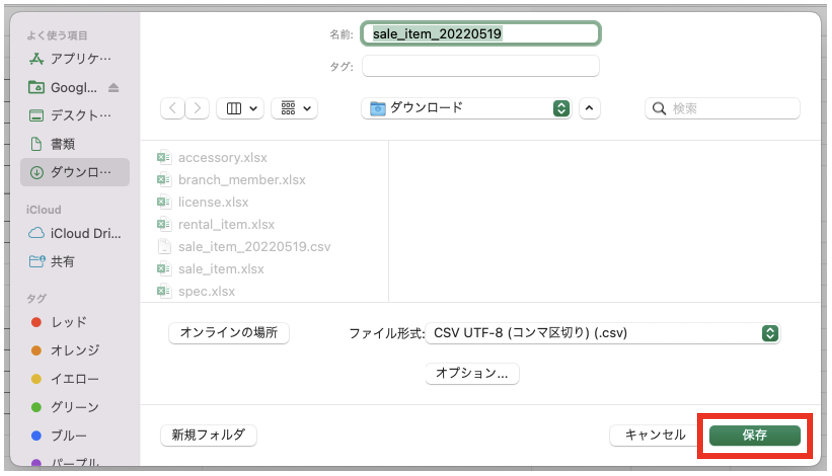Click the back navigation arrow

point(173,108)
